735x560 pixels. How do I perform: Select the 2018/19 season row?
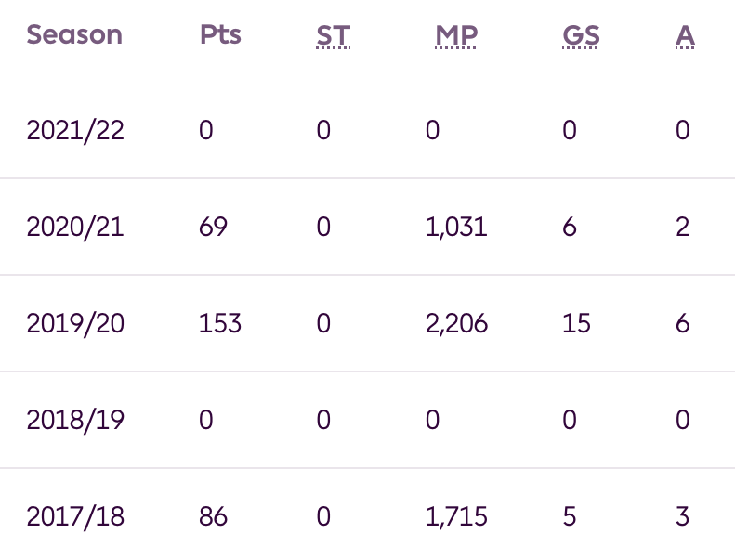75,420
